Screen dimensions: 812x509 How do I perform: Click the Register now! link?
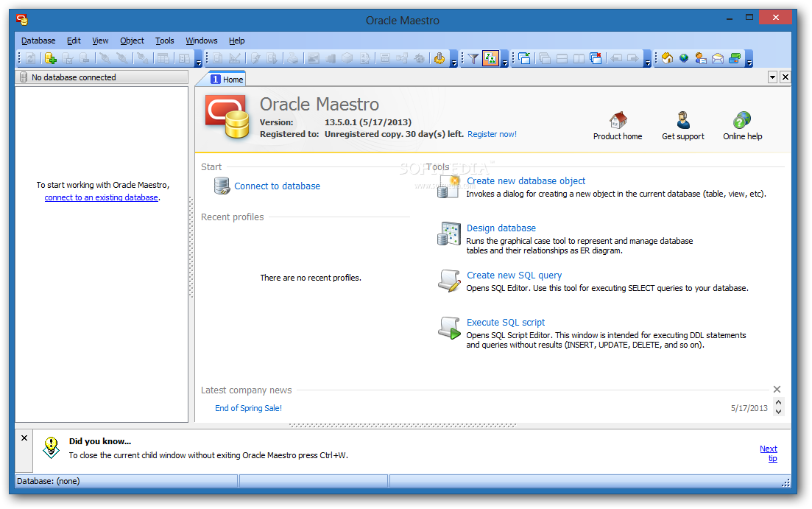pyautogui.click(x=492, y=134)
